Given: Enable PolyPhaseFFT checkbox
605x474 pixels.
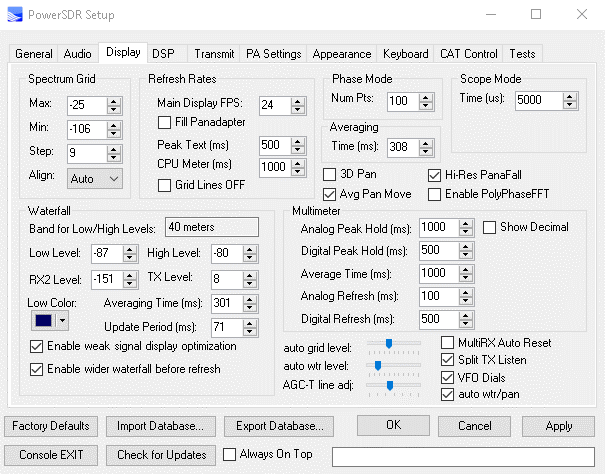Looking at the screenshot, I should click(434, 194).
